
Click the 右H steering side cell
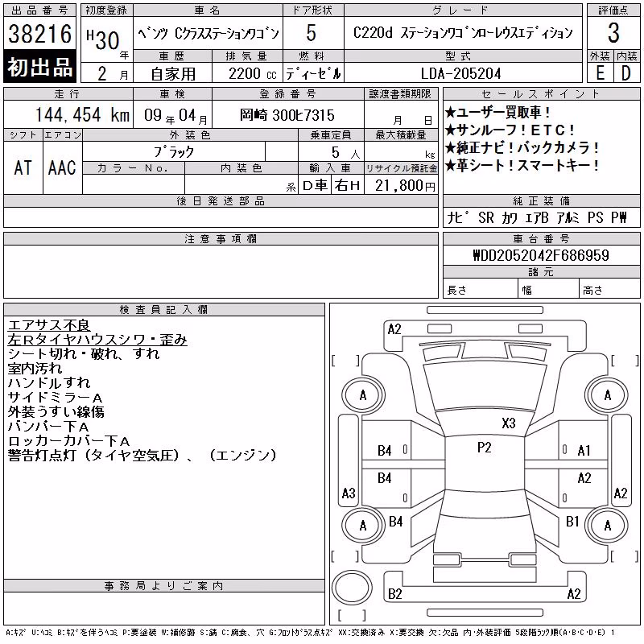click(x=348, y=186)
